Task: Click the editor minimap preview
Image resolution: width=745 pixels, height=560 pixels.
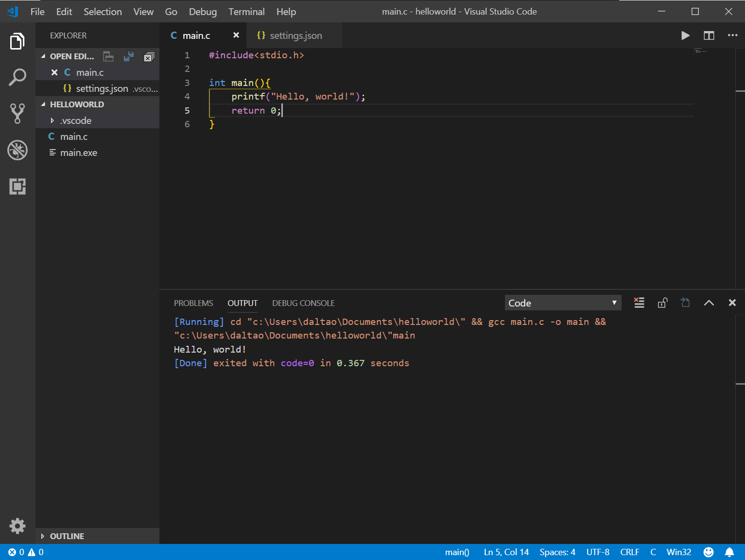Action: coord(700,51)
